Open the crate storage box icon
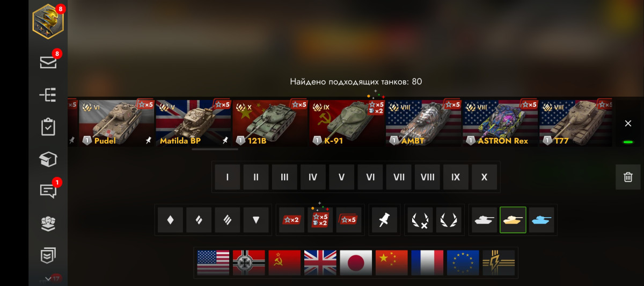Image resolution: width=644 pixels, height=286 pixels. pyautogui.click(x=48, y=159)
